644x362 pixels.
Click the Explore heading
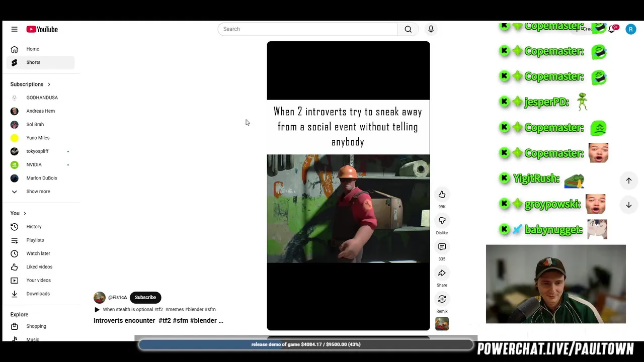click(x=19, y=314)
